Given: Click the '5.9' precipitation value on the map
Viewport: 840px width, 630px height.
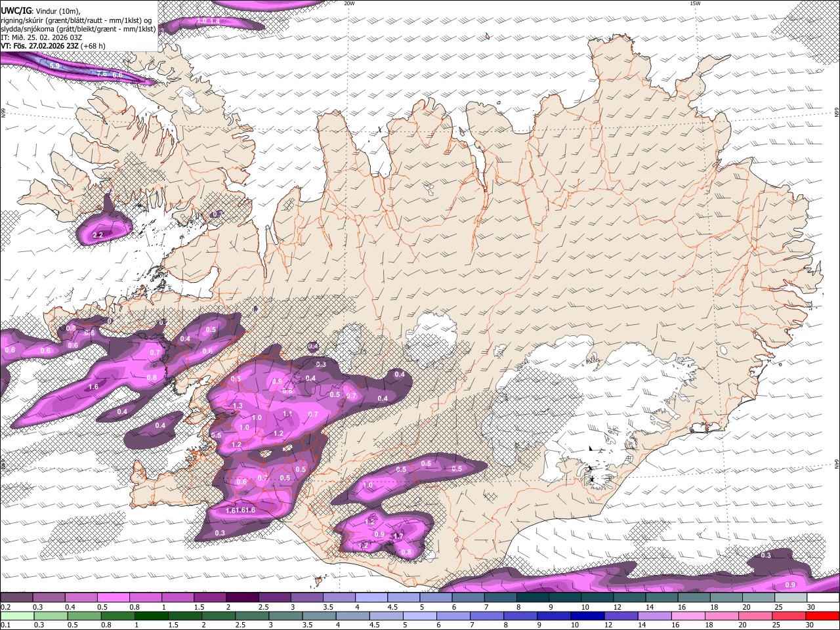Looking at the screenshot, I should coord(54,66).
